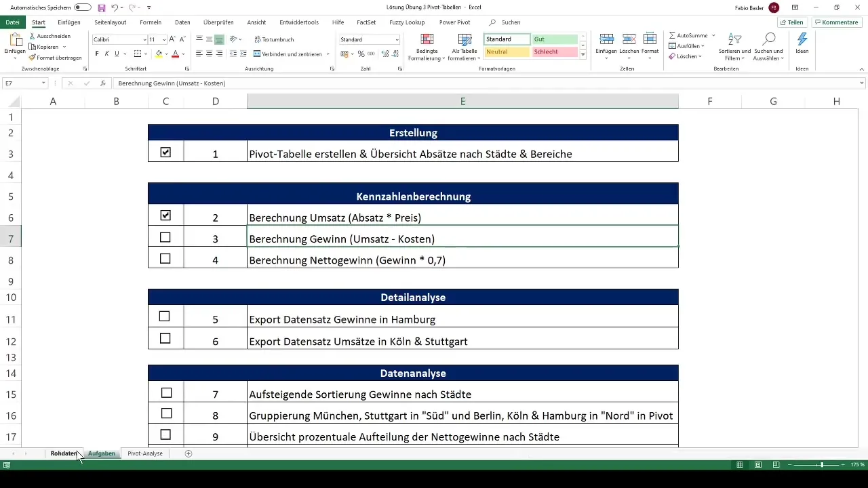Open Suchen und Auswählen menu

(x=769, y=46)
